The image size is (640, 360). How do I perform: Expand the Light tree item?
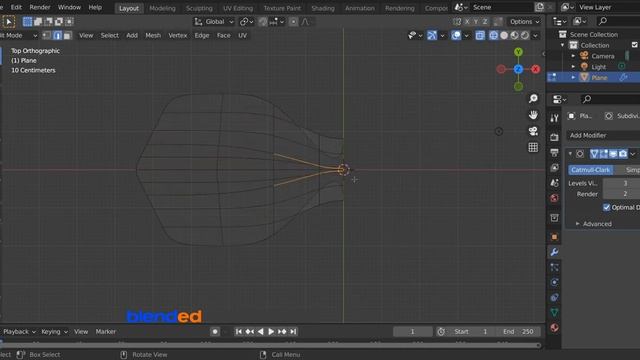click(573, 67)
